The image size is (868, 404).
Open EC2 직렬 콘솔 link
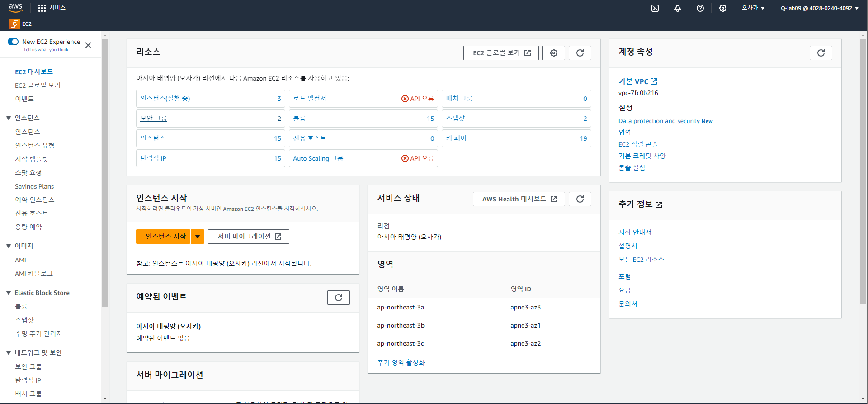(638, 144)
